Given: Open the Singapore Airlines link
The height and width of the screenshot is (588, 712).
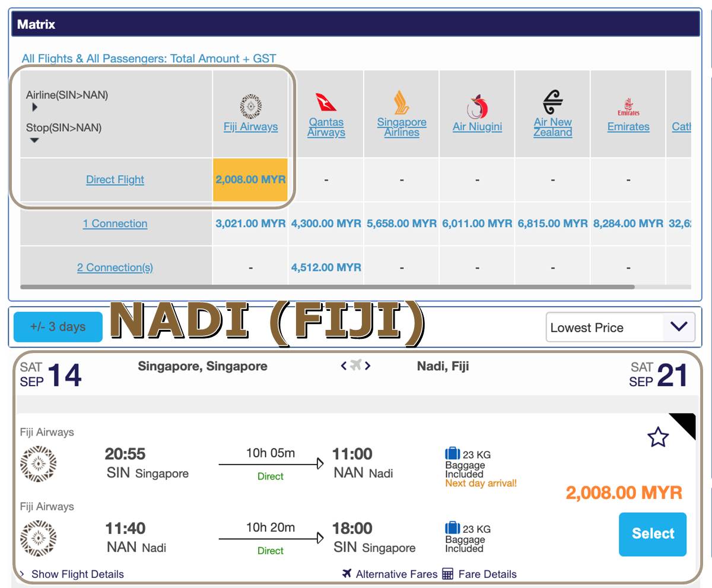Looking at the screenshot, I should tap(402, 127).
